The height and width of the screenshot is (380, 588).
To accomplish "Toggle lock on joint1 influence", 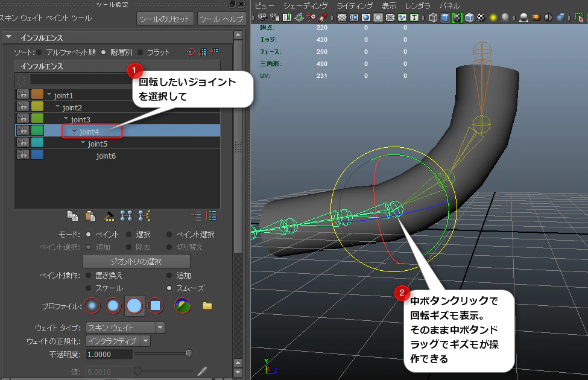I will point(23,94).
